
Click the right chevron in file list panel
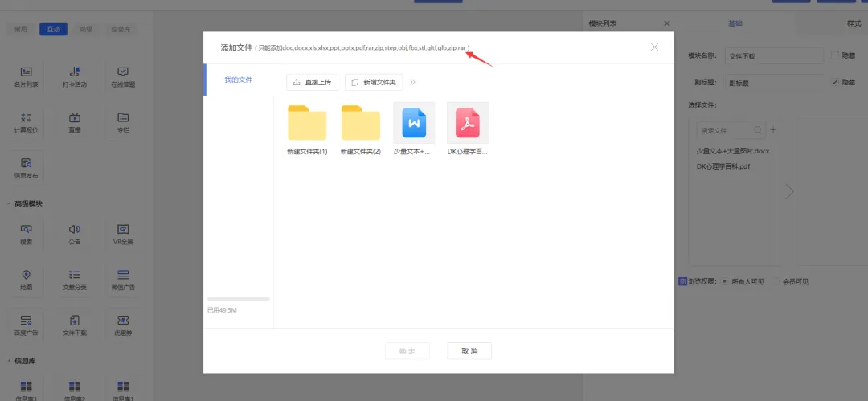tap(789, 191)
